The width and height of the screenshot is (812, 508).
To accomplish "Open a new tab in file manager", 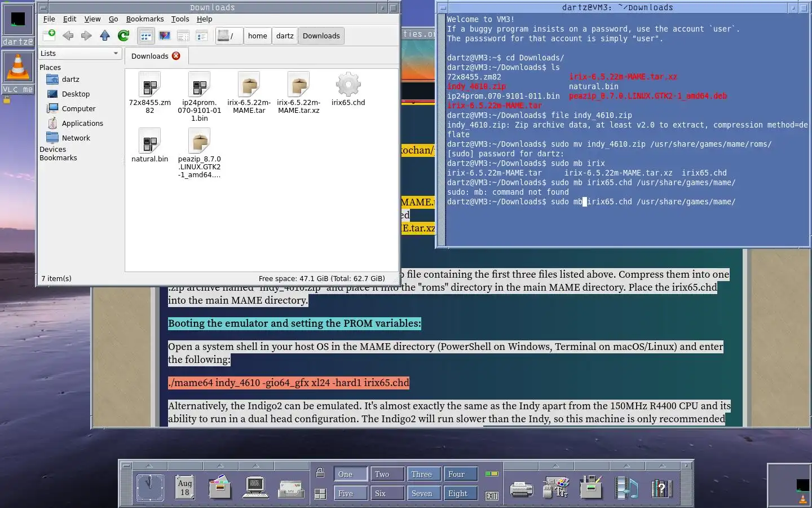I will pos(49,36).
